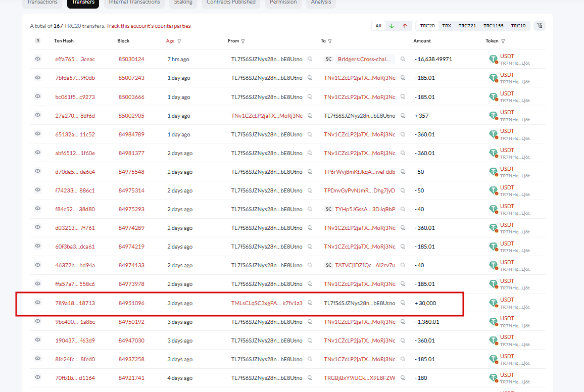Copy the TATVCjiDZfQc contract address
Viewport: 584px width, 392px height.
(403, 265)
